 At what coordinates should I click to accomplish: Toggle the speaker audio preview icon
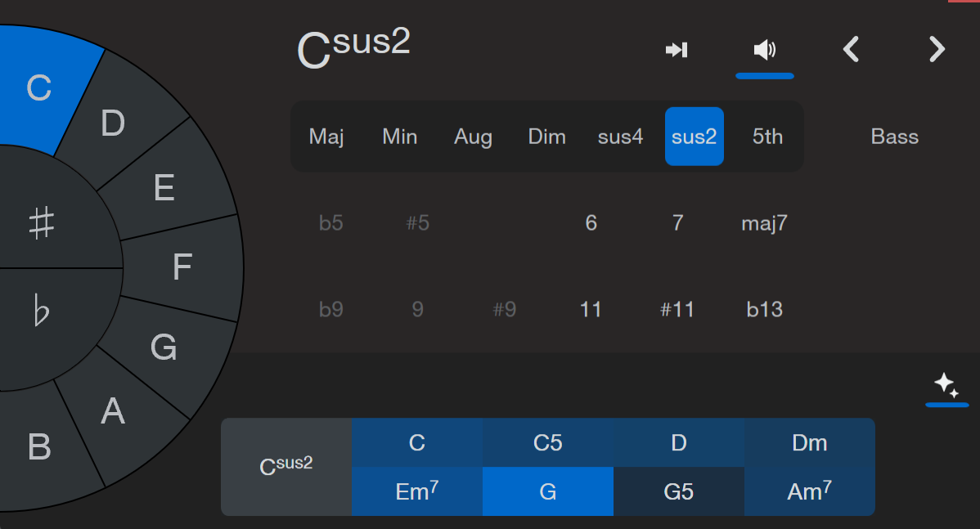(764, 49)
